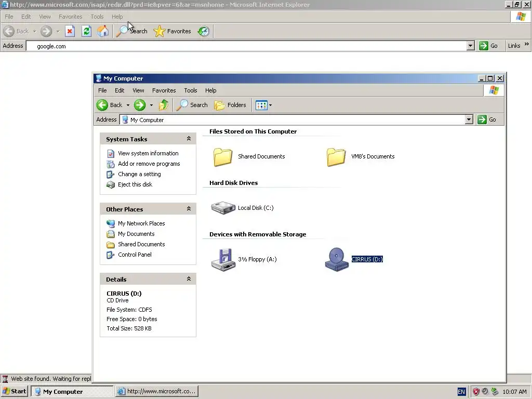
Task: Open My Documents in Other Places
Action: point(136,234)
